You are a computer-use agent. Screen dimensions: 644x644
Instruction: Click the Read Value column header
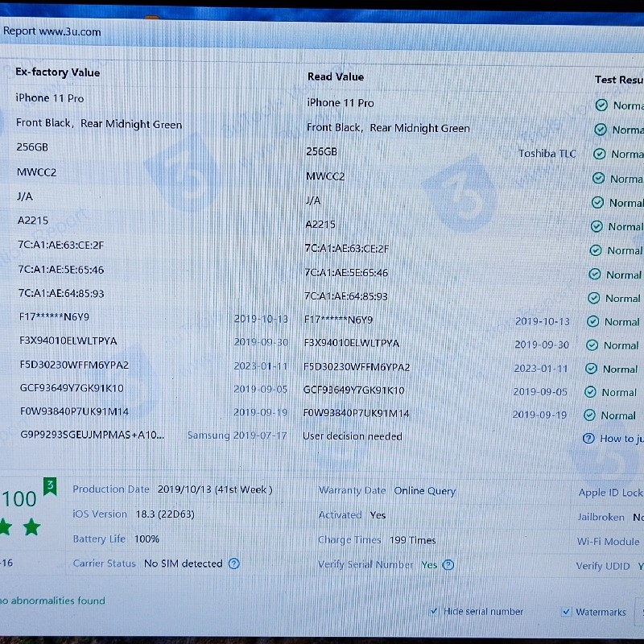click(336, 76)
